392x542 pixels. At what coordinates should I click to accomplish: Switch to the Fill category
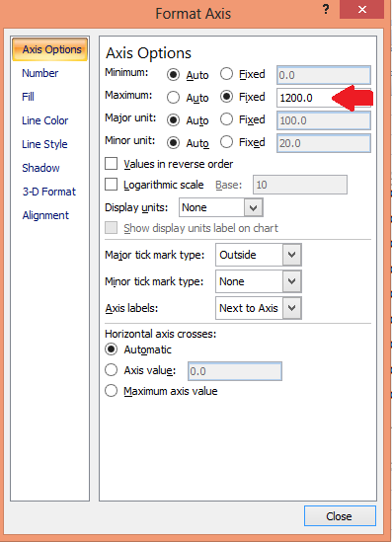[28, 97]
